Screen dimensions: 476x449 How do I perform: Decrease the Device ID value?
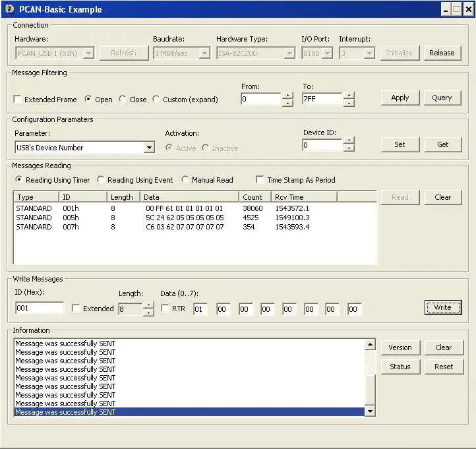[349, 148]
